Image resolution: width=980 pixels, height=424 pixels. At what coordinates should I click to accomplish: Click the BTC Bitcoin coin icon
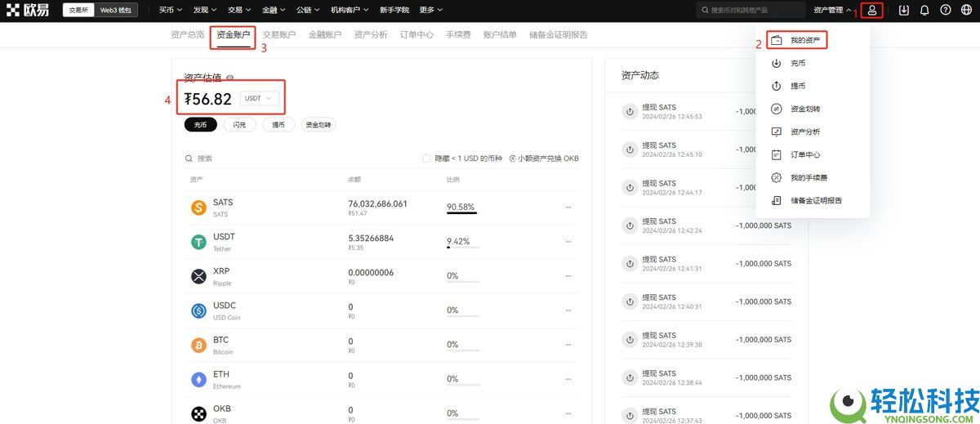click(x=198, y=345)
